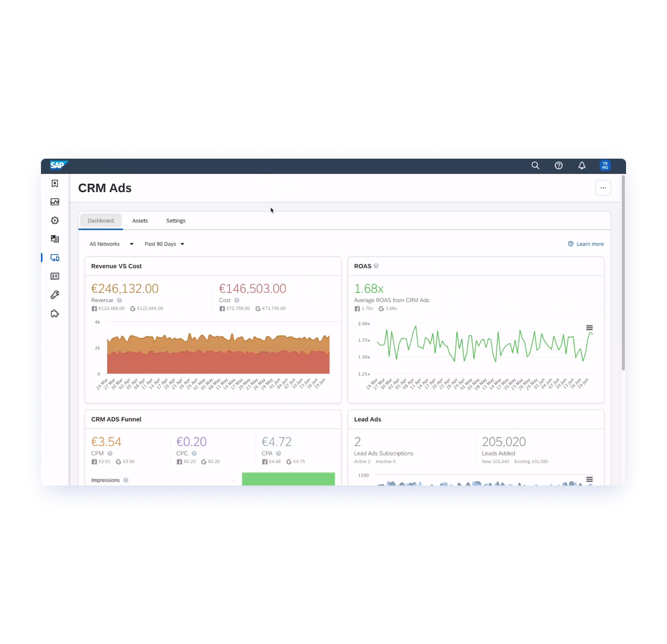Open the puzzle piece add-ons icon
The height and width of the screenshot is (644, 667).
click(55, 314)
